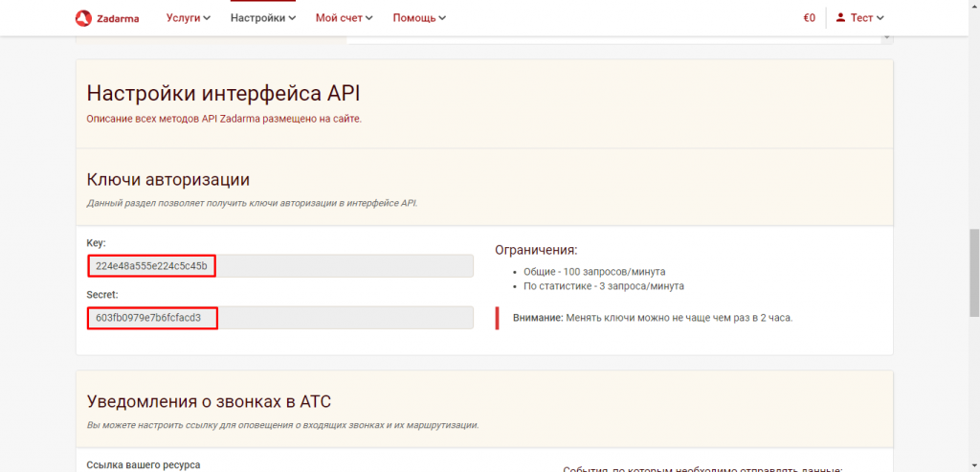
Task: Click the Ограничения heading
Action: [536, 250]
